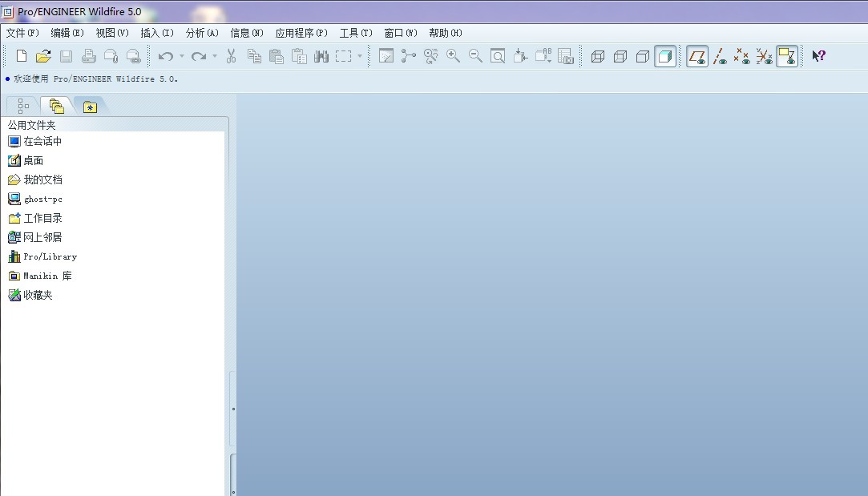Click the mail with attachment icon
The height and width of the screenshot is (496, 868).
(111, 56)
